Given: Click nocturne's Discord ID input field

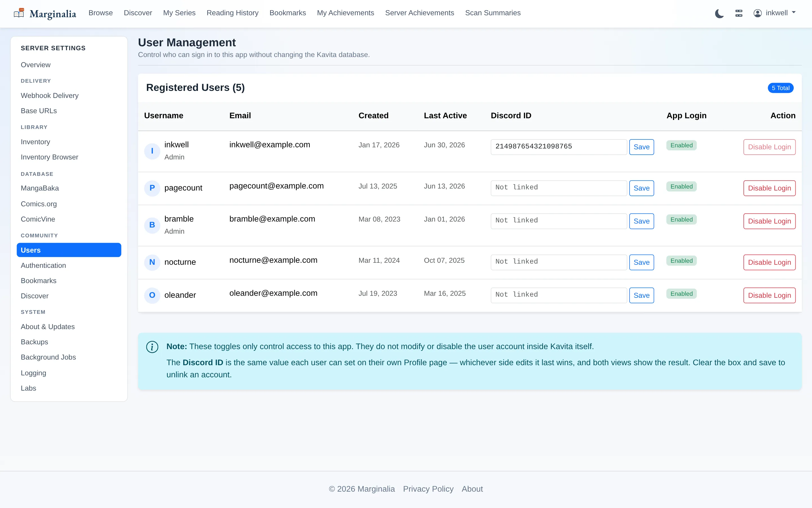Looking at the screenshot, I should [x=559, y=262].
